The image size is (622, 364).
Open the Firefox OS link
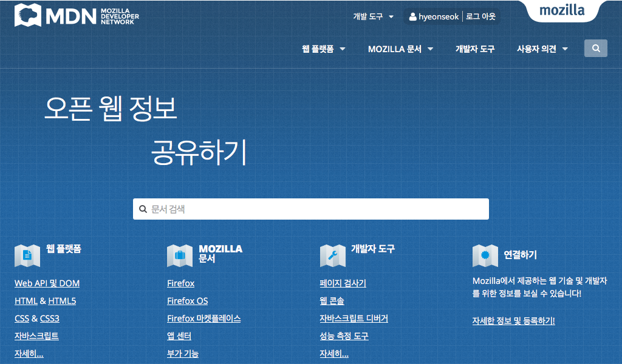pyautogui.click(x=188, y=301)
